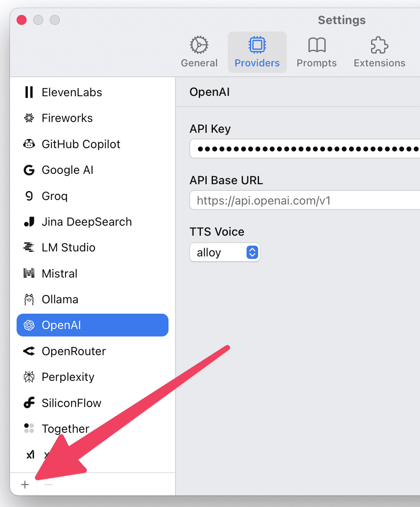Focus the API Base URL field
The image size is (420, 507).
(x=305, y=201)
